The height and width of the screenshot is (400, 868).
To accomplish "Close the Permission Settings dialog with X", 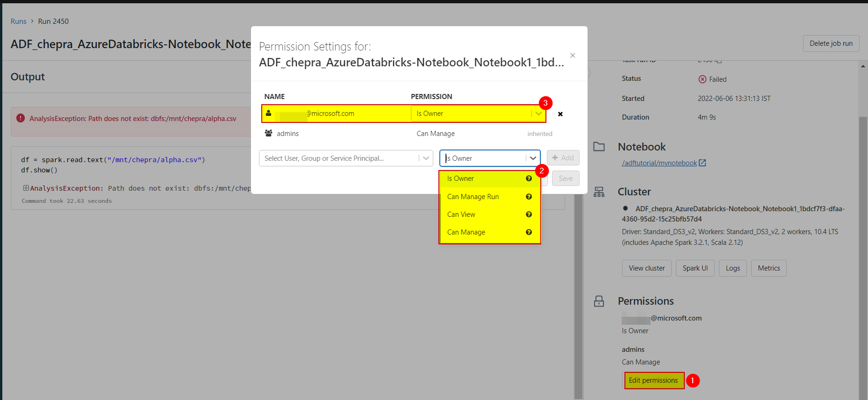I will pos(573,55).
